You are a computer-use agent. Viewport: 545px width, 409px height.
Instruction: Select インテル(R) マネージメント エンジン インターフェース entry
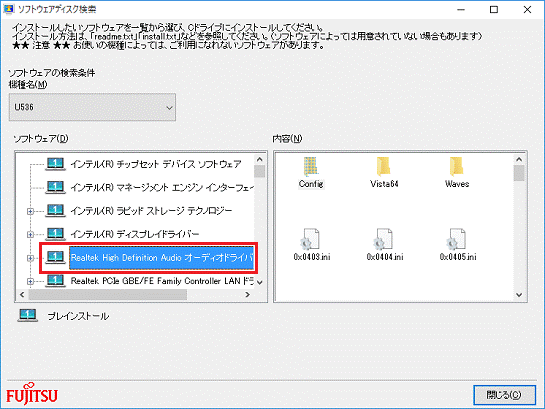[x=162, y=187]
